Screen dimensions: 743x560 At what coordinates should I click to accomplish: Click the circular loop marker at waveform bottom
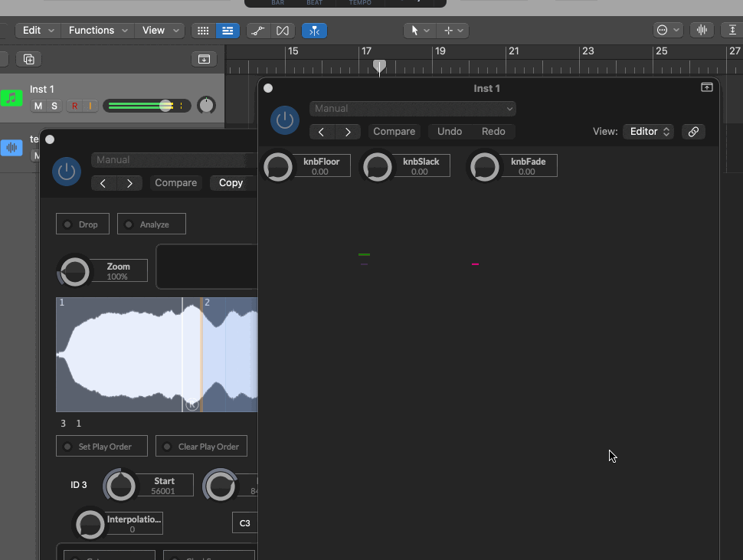(191, 404)
